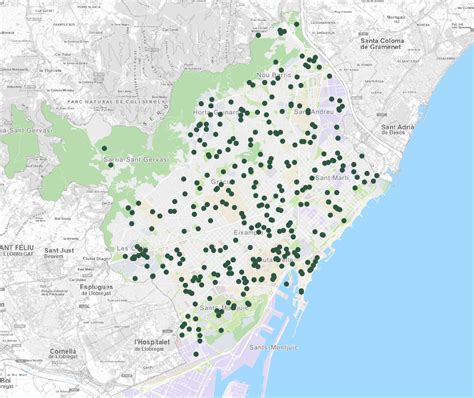
Task: Click the Sant Martí district label
Action: pos(331,178)
